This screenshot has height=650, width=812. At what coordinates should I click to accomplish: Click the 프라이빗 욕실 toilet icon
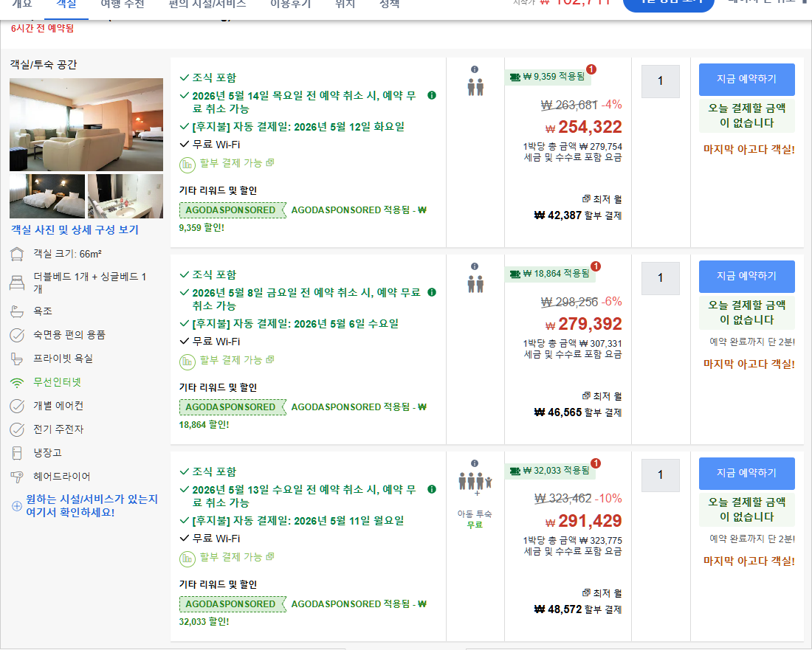(17, 359)
